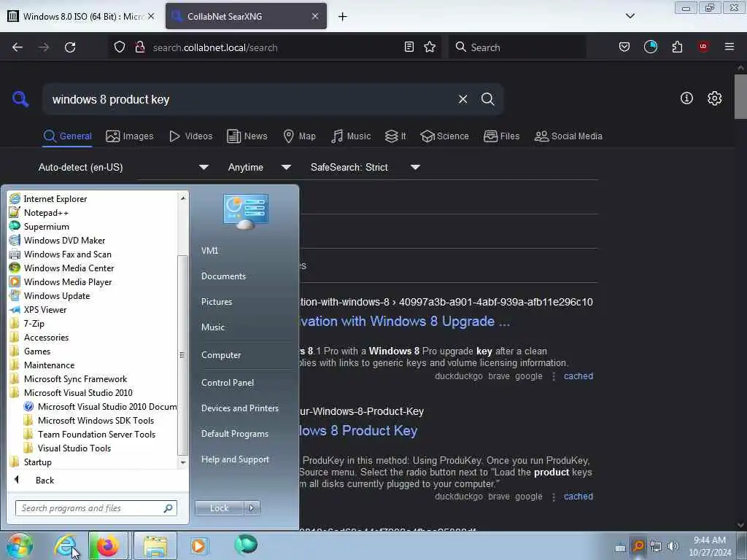Image resolution: width=747 pixels, height=560 pixels.
Task: Open Internet Explorer on the taskbar
Action: tap(65, 545)
